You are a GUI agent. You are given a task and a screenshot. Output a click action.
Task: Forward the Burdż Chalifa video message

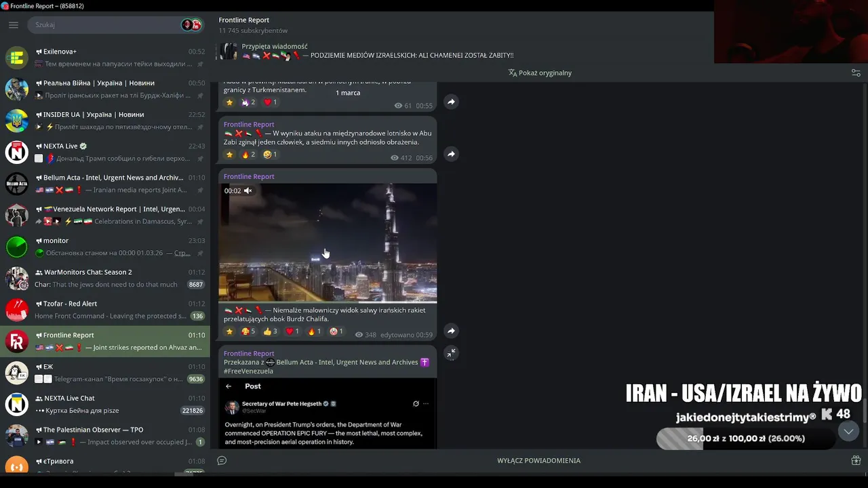(451, 331)
